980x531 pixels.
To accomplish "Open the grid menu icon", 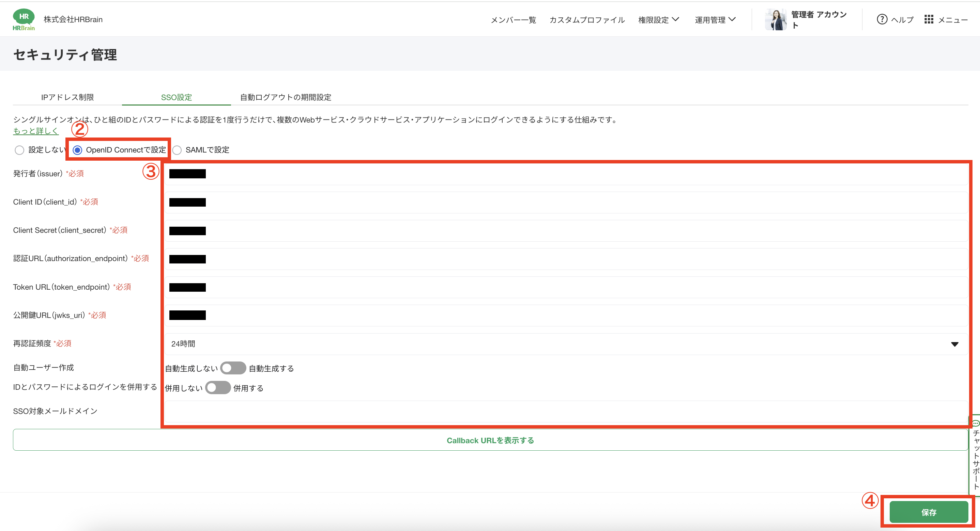I will coord(929,19).
